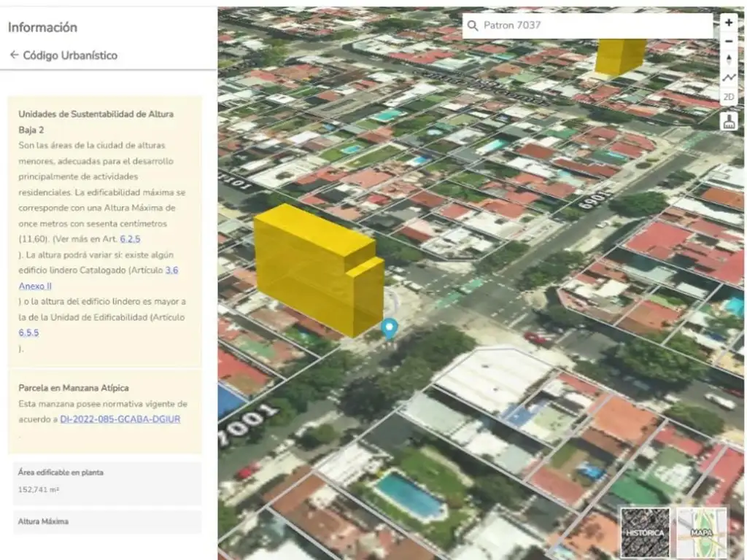Follow the Artículo 6.5.5 link
Viewport: 747px width, 560px height.
(x=28, y=333)
